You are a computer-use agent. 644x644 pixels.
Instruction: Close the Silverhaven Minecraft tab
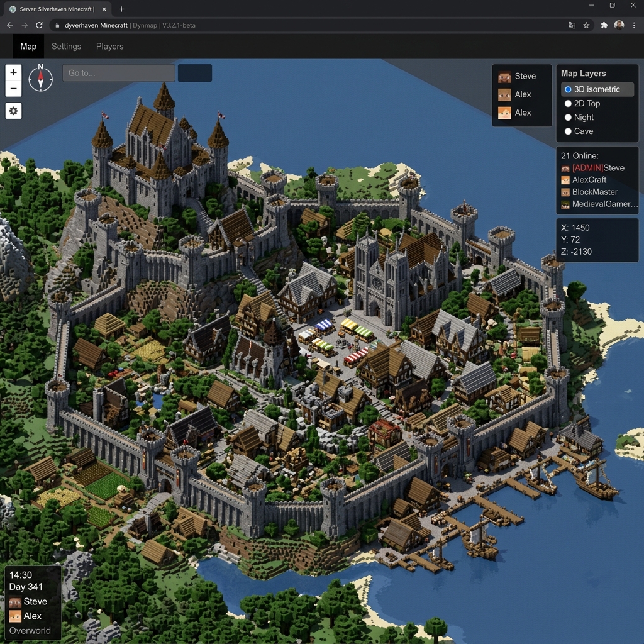[104, 9]
